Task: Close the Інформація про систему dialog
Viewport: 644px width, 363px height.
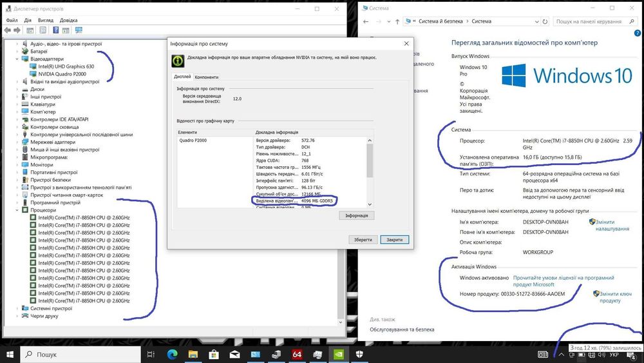Action: [406, 44]
